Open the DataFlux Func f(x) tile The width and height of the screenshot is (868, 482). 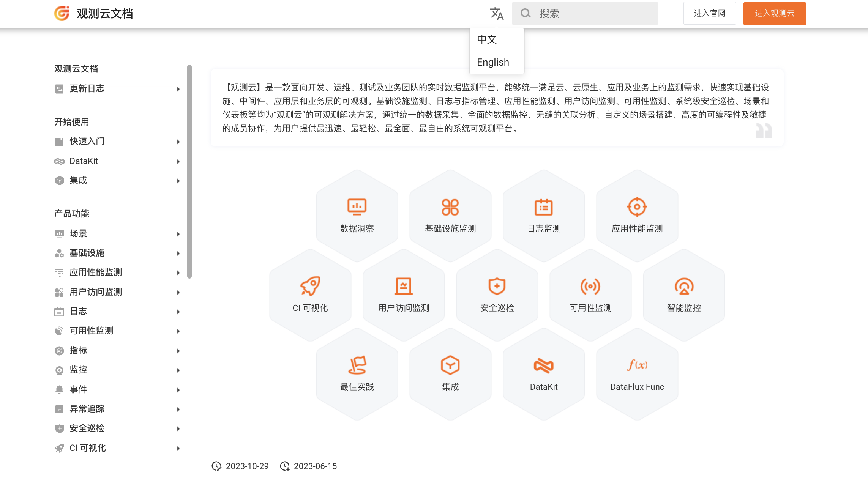click(637, 365)
